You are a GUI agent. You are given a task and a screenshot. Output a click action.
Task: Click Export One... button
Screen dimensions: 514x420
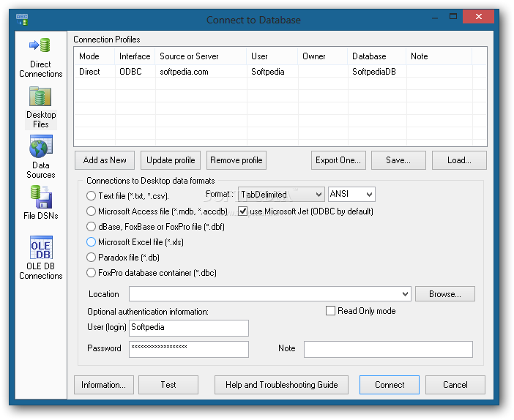(338, 160)
